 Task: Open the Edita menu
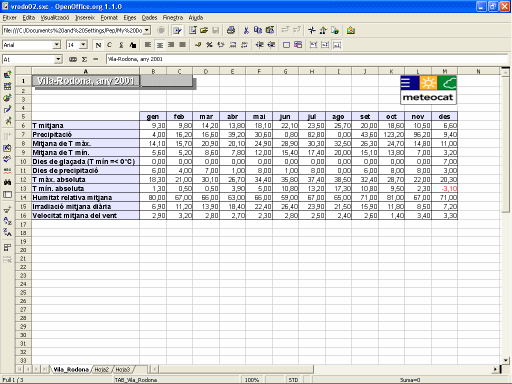29,18
